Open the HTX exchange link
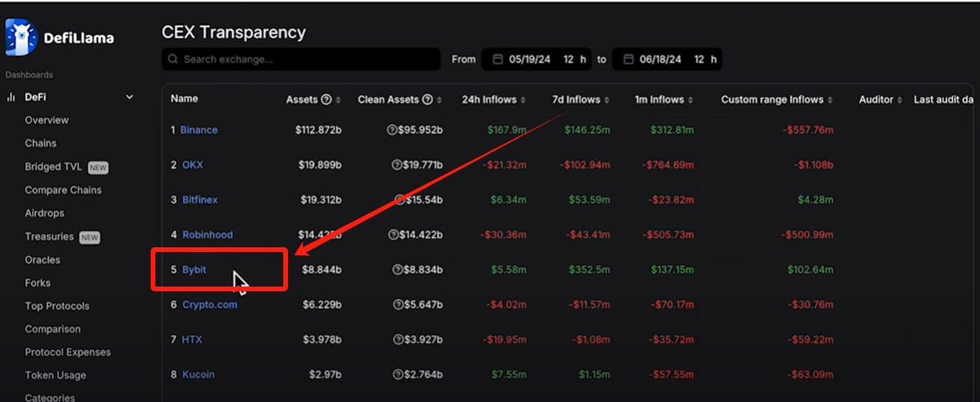The width and height of the screenshot is (980, 402). (x=192, y=340)
